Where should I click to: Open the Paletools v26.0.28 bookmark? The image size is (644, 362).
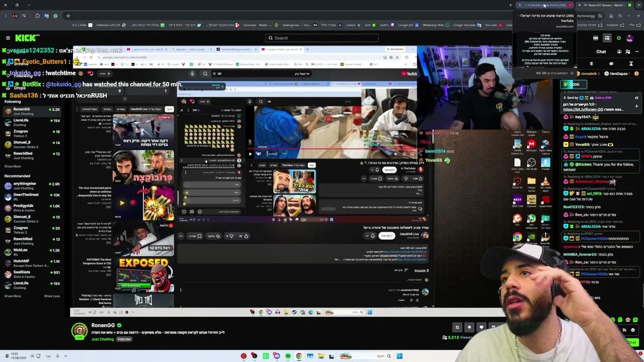point(110,25)
